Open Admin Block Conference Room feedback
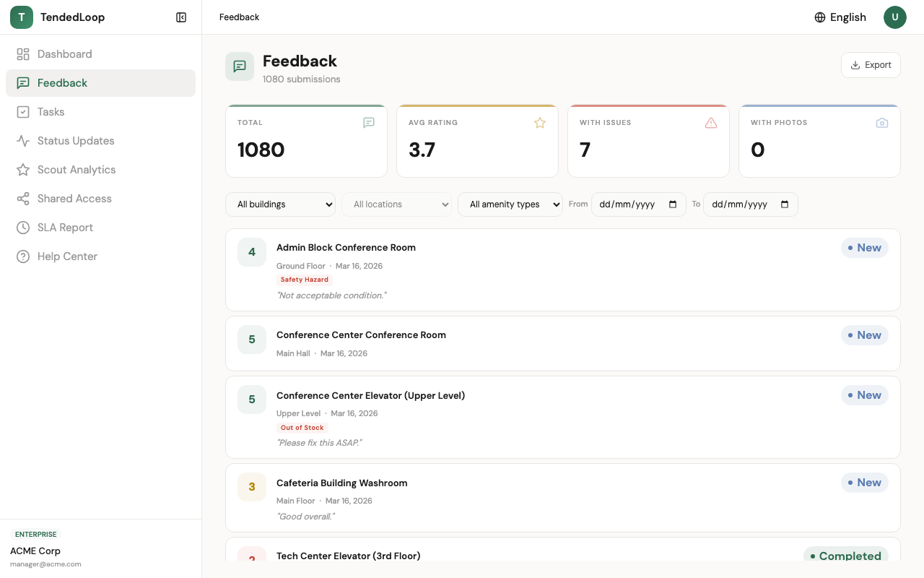 [346, 248]
